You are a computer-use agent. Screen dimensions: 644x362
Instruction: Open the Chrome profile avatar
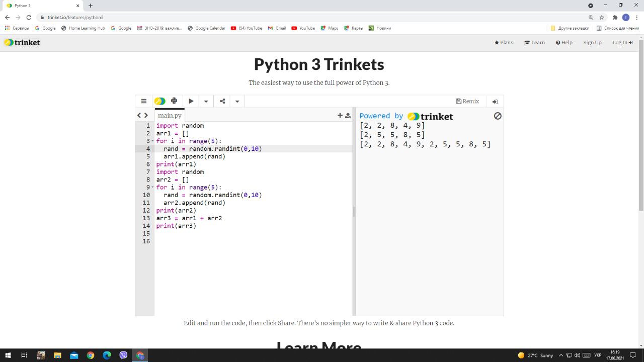[x=626, y=17]
